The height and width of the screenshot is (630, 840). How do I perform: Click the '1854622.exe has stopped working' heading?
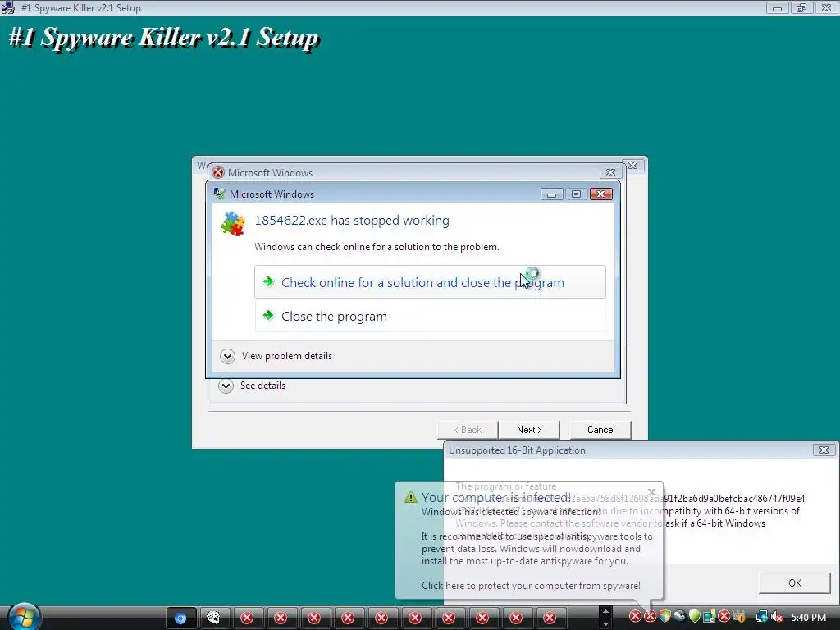[x=352, y=220]
